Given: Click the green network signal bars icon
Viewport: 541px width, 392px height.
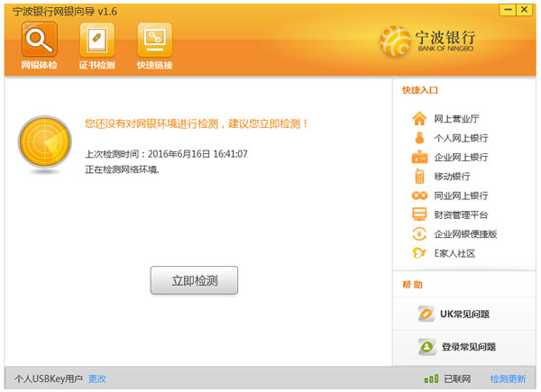Looking at the screenshot, I should click(x=431, y=378).
